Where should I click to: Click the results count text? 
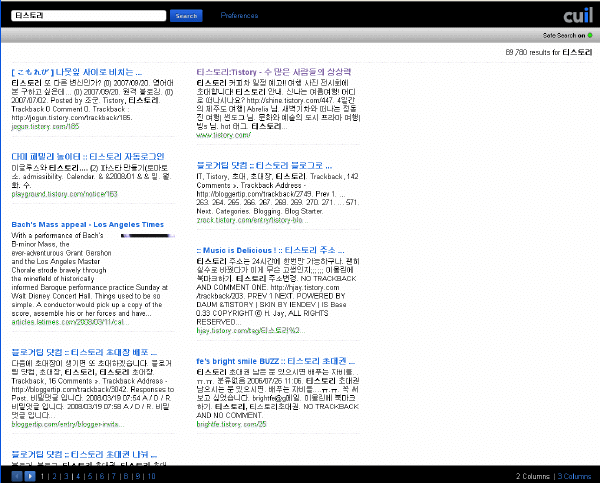pyautogui.click(x=549, y=52)
